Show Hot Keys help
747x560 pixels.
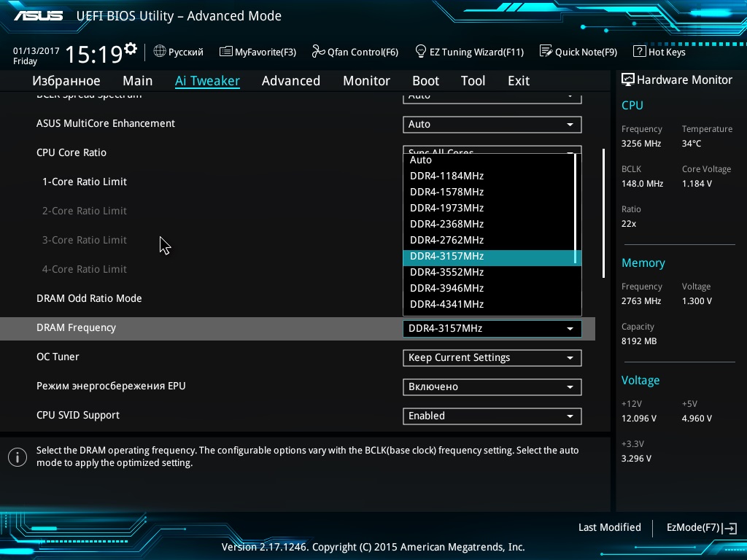[659, 52]
